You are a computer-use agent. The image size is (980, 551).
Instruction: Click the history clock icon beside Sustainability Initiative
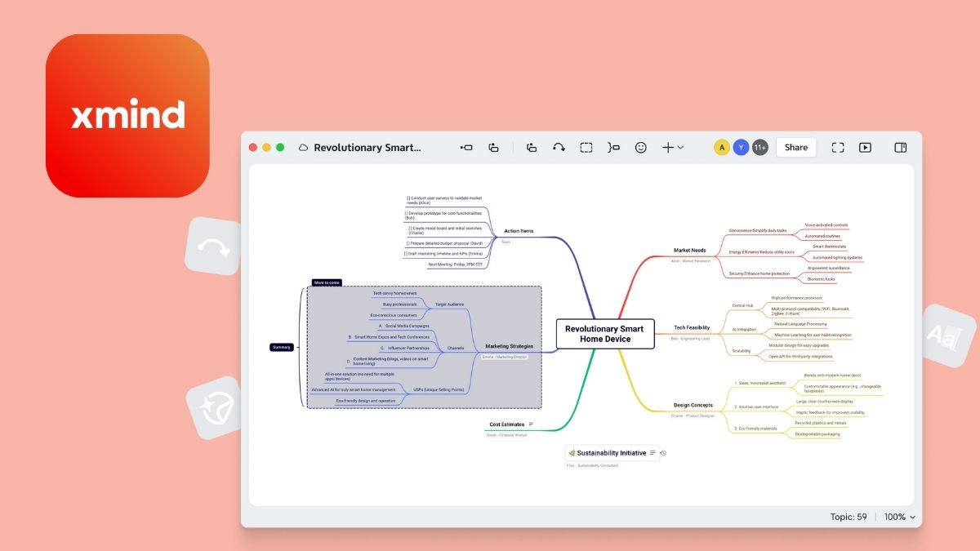point(663,453)
